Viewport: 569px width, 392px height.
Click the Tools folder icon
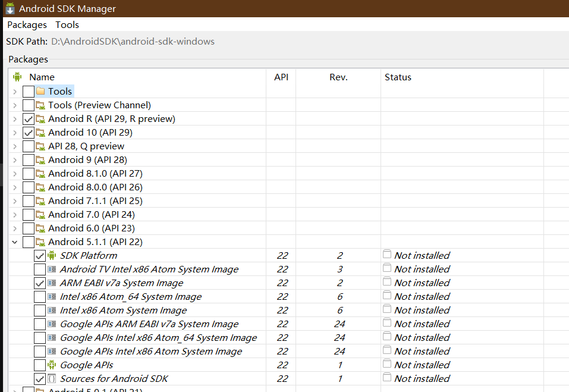tap(40, 91)
